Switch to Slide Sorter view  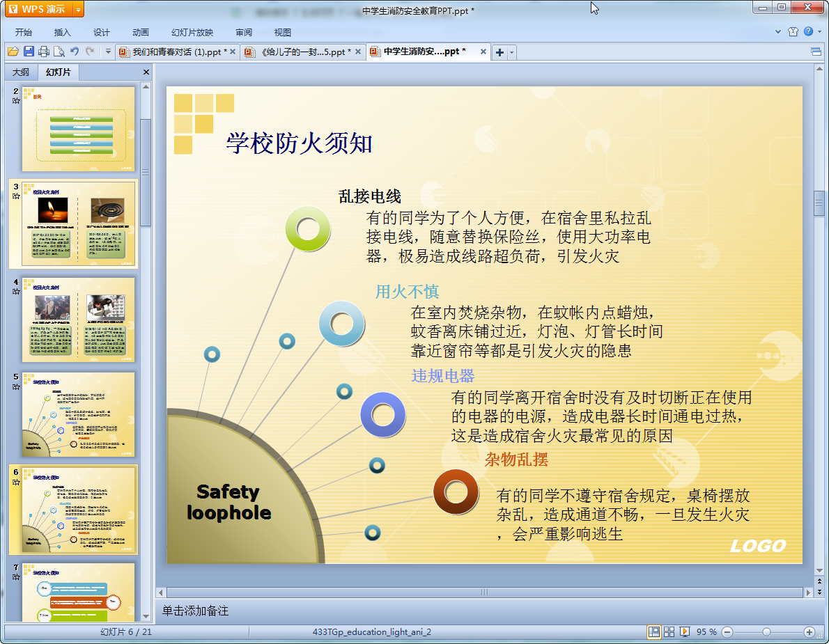coord(669,632)
